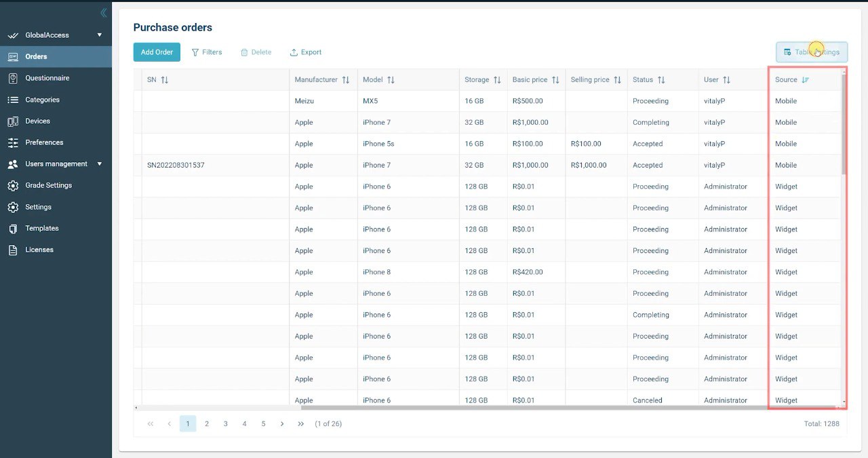
Task: Click the R$500.00 basic price cell
Action: tap(528, 101)
